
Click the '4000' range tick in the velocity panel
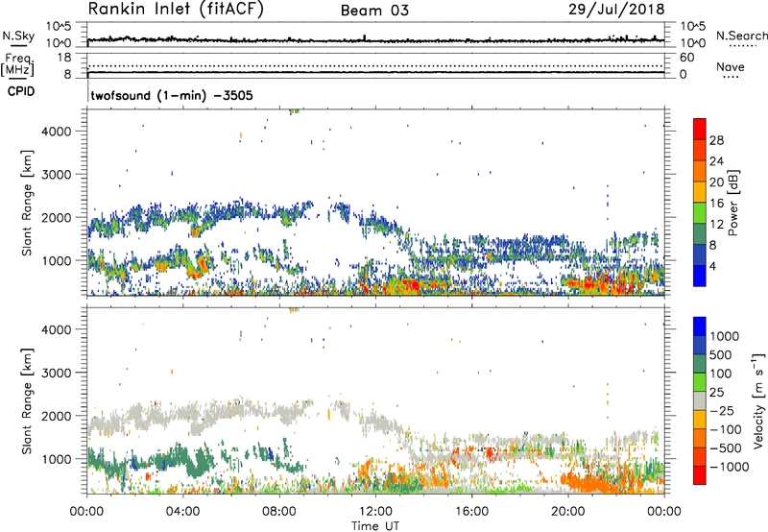pyautogui.click(x=57, y=329)
